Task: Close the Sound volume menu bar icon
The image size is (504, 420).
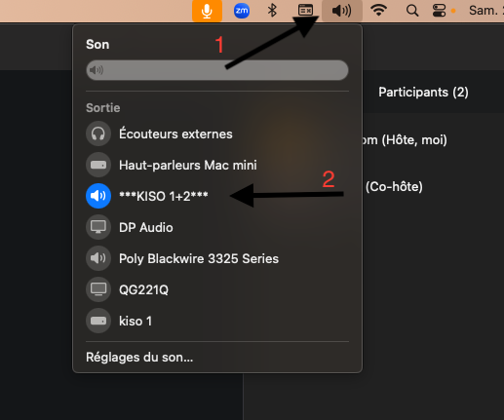Action: 342,11
